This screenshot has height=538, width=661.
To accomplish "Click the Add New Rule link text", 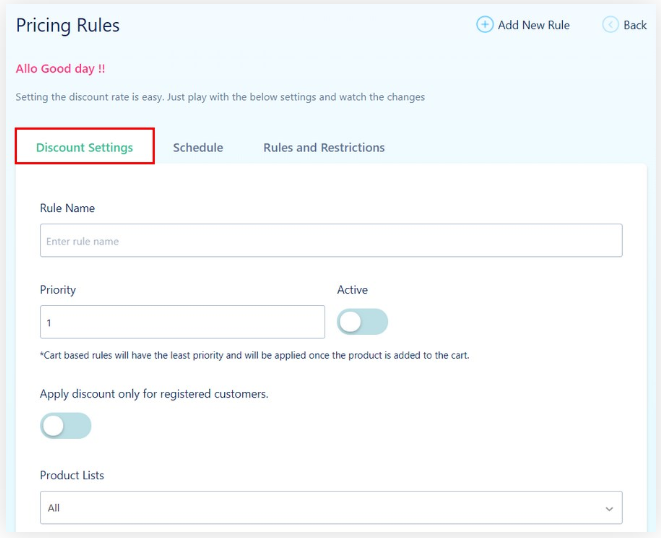I will [533, 25].
